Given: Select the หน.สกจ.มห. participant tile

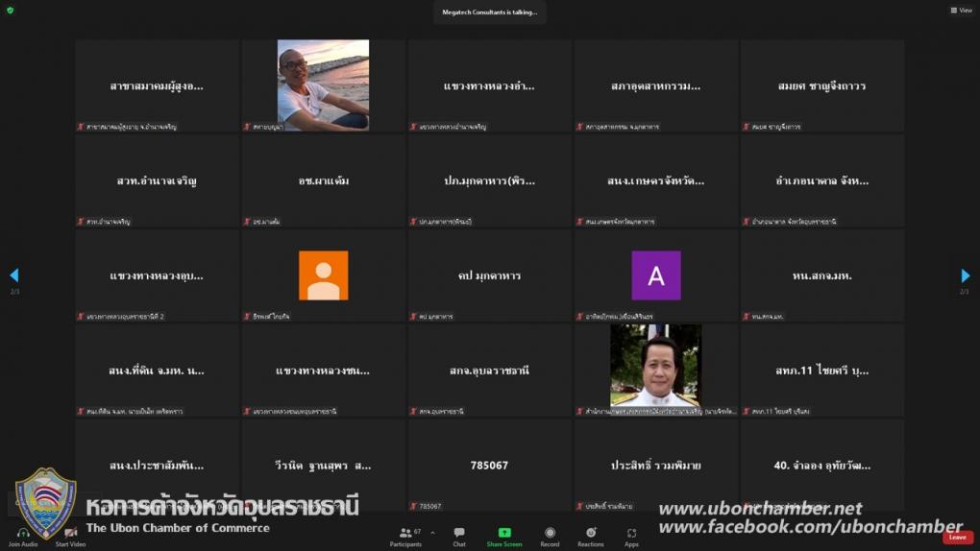Looking at the screenshot, I should pos(821,275).
